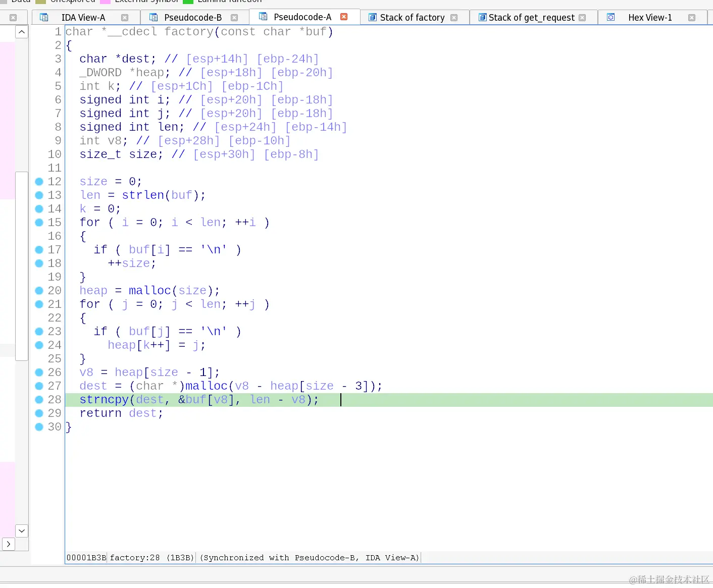Click the Pseudocode-A tab icon
Viewport: 713px width, 588px height.
pyautogui.click(x=263, y=17)
